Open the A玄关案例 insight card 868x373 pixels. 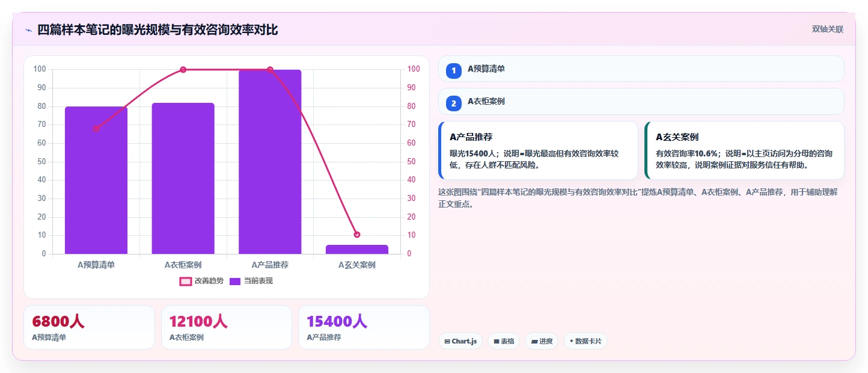pos(744,150)
